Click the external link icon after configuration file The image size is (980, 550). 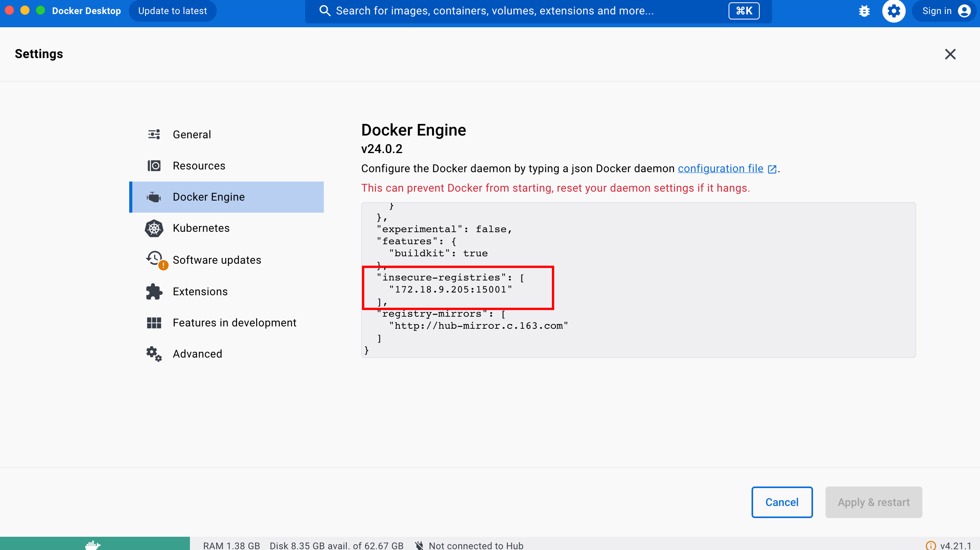tap(772, 169)
